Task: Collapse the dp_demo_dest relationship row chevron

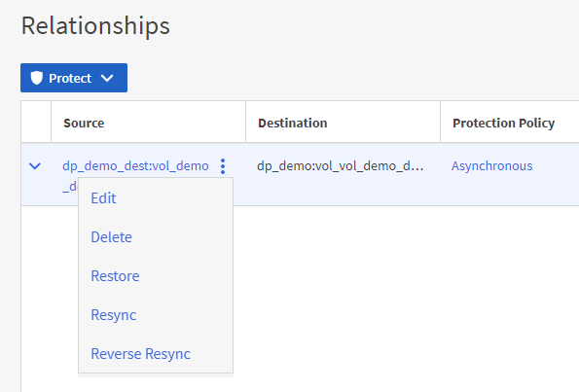Action: point(35,166)
